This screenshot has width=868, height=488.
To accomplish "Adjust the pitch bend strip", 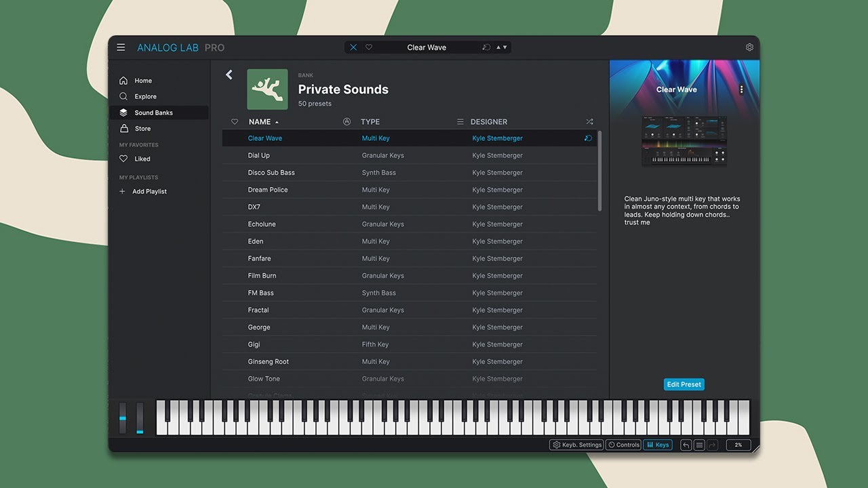I will [x=123, y=418].
